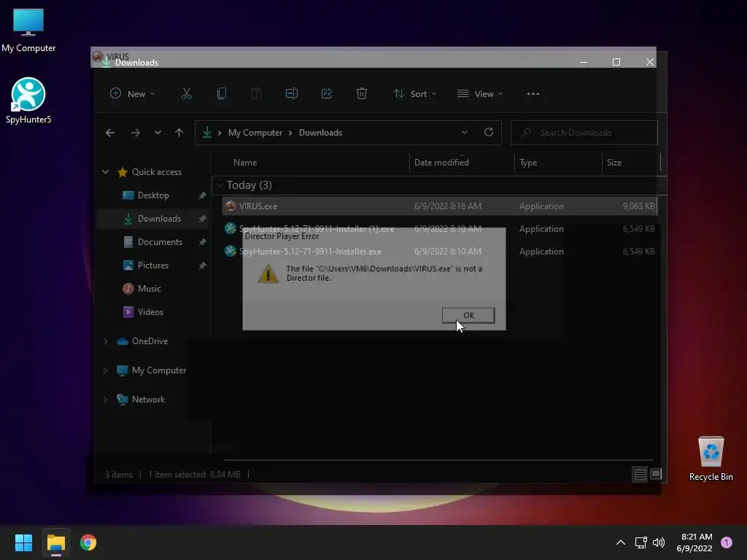Open Pictures in the sidebar
747x560 pixels.
click(153, 265)
